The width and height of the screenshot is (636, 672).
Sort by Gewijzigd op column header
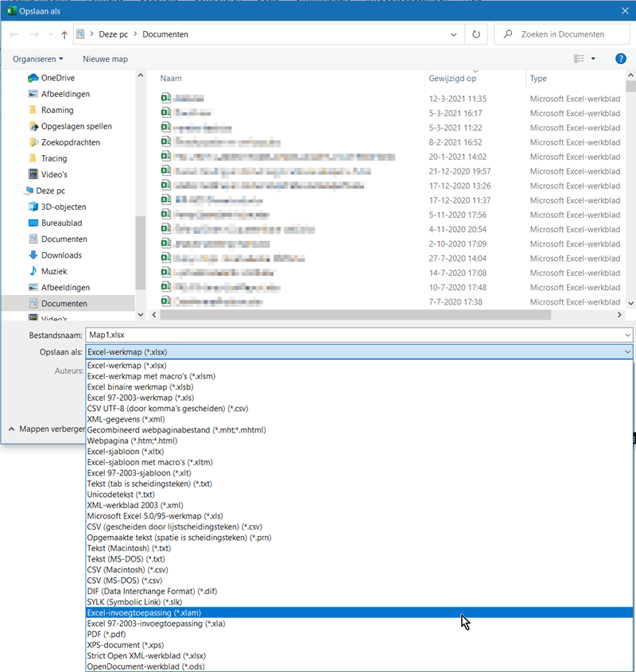click(x=452, y=79)
